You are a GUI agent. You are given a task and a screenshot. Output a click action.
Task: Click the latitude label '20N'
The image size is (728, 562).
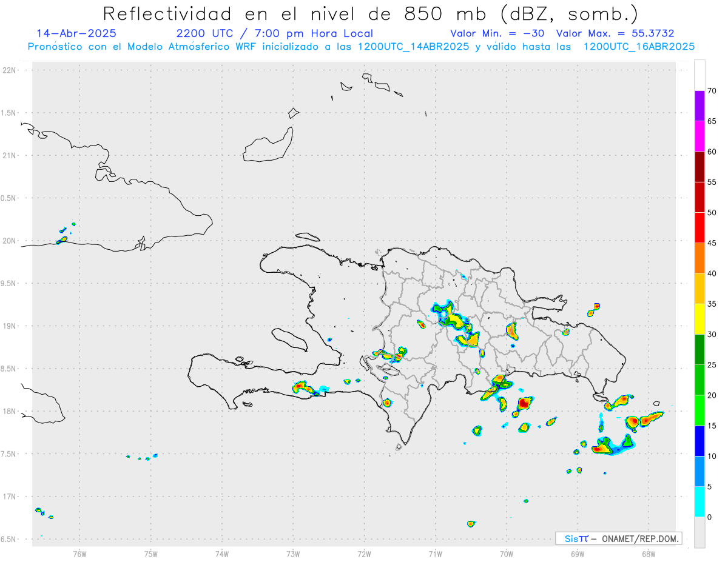click(x=9, y=241)
